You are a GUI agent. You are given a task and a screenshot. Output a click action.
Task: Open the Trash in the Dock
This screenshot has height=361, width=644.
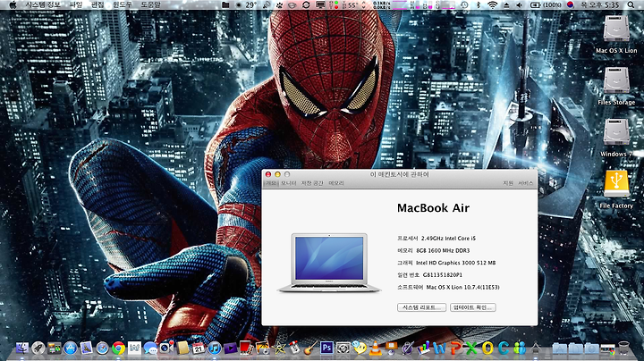coord(623,348)
